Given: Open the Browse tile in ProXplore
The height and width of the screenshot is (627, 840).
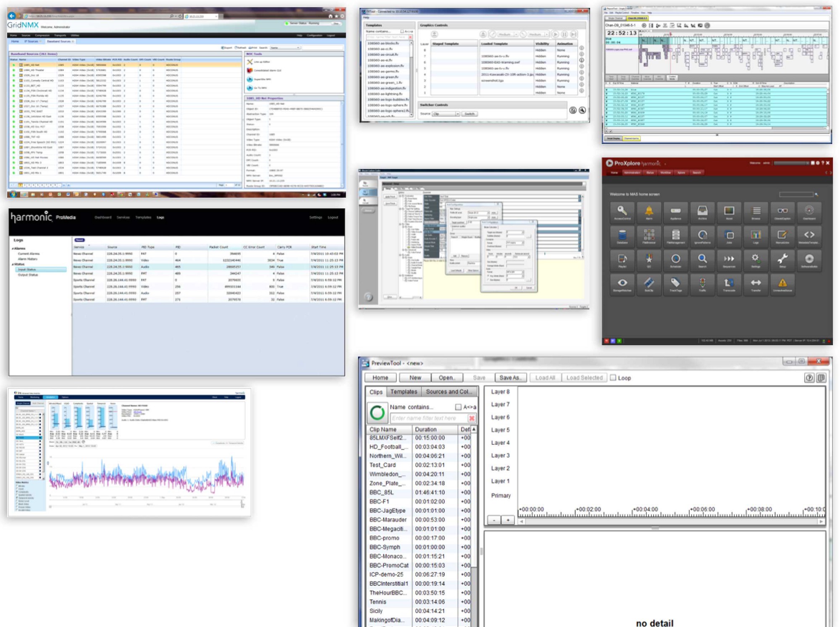Looking at the screenshot, I should point(756,212).
